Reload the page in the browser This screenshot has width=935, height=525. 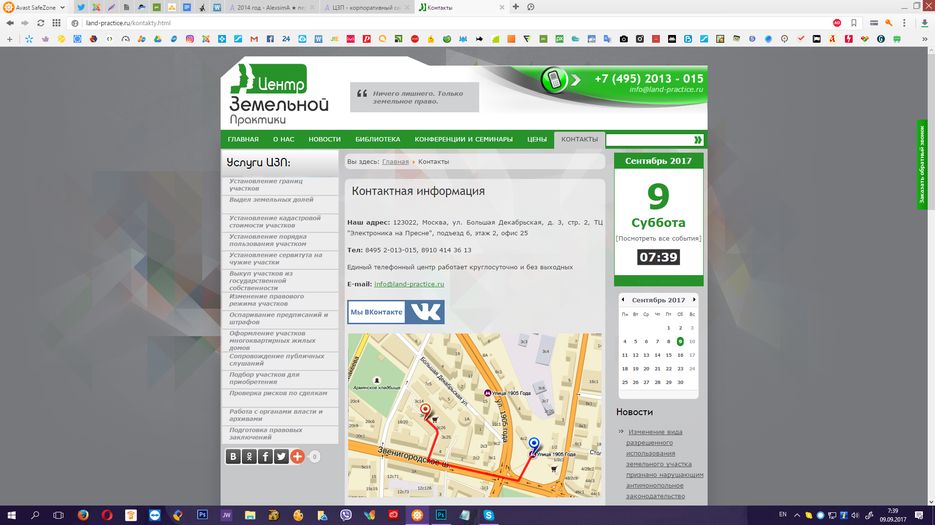coord(41,23)
